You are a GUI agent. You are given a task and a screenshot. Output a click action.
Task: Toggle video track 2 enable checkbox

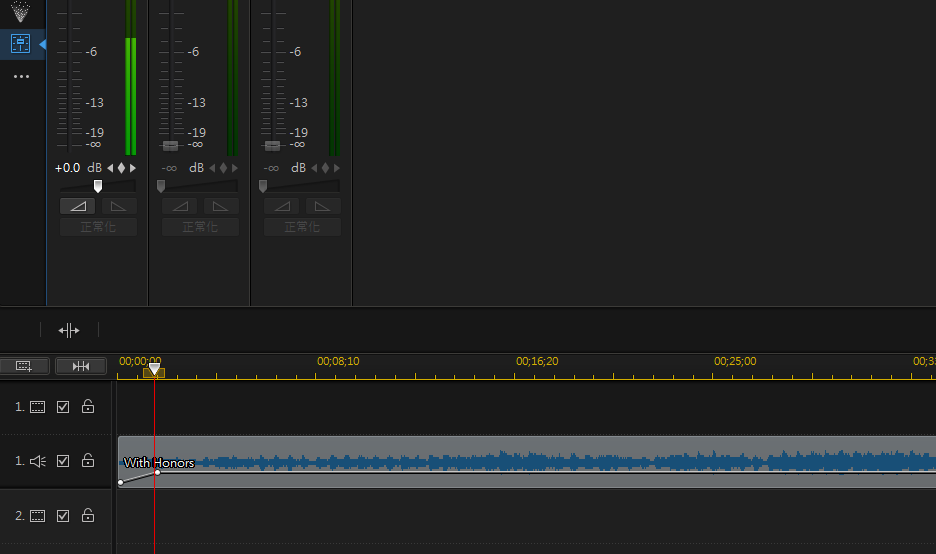[63, 516]
